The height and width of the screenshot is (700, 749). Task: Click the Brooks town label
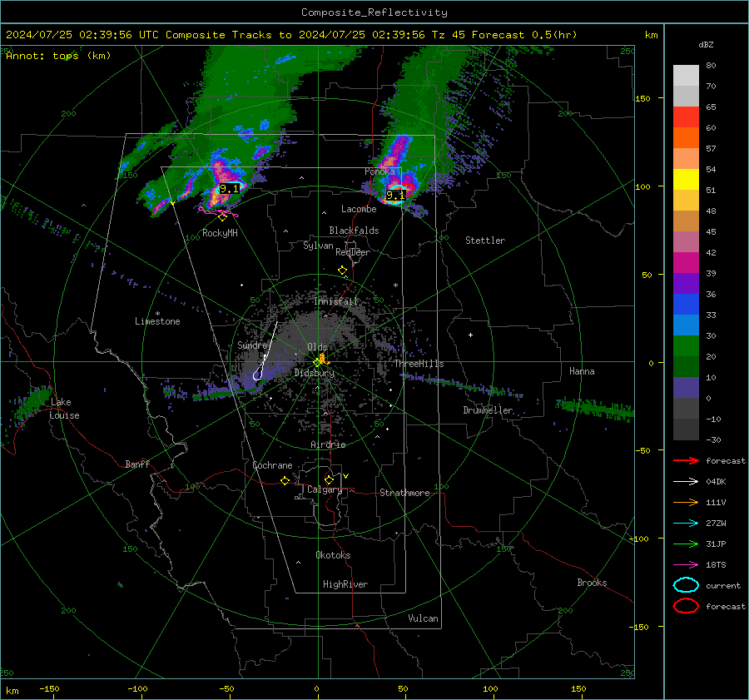pos(592,583)
